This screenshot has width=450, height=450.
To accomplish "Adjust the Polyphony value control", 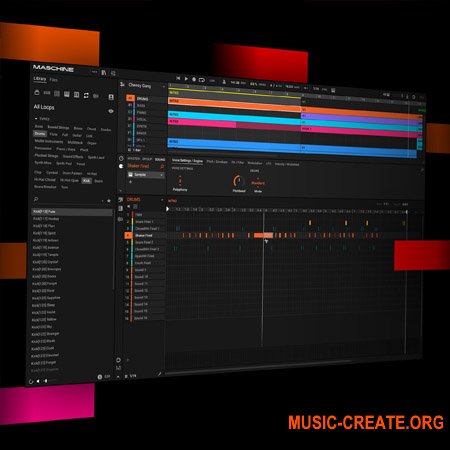I will [x=180, y=181].
